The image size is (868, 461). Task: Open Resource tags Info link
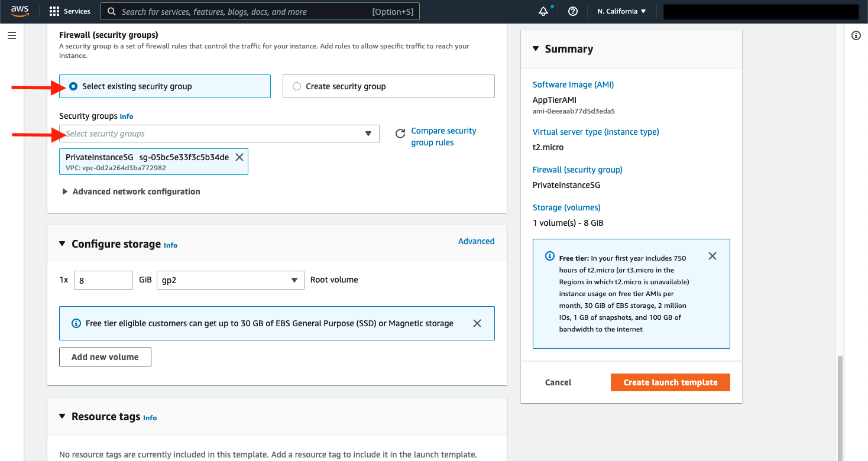coord(150,418)
